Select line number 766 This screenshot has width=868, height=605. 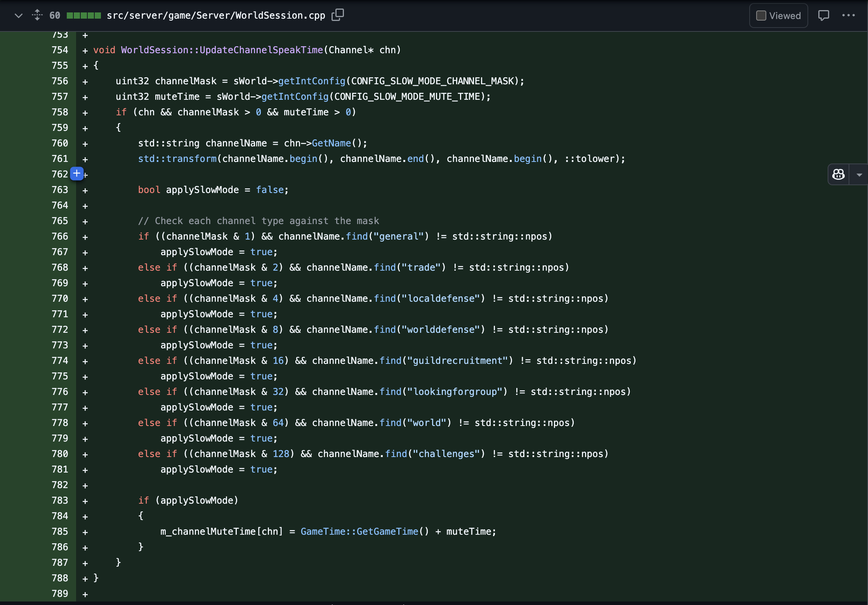tap(60, 236)
